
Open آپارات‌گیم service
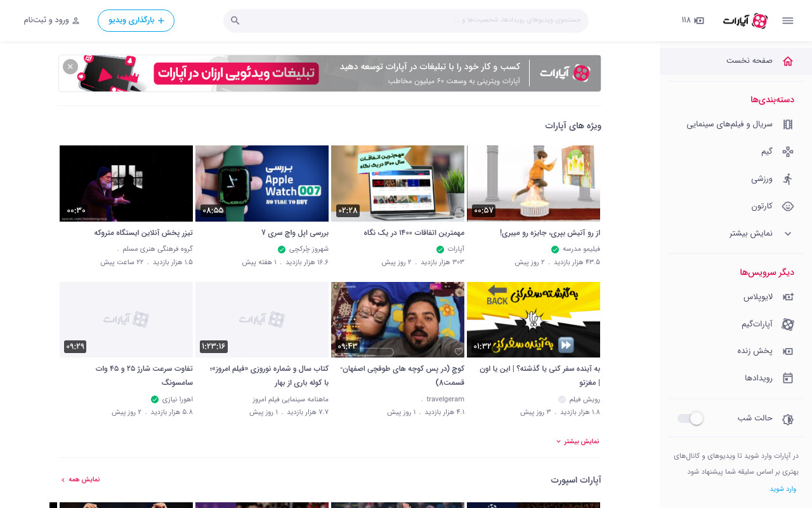tap(736, 324)
